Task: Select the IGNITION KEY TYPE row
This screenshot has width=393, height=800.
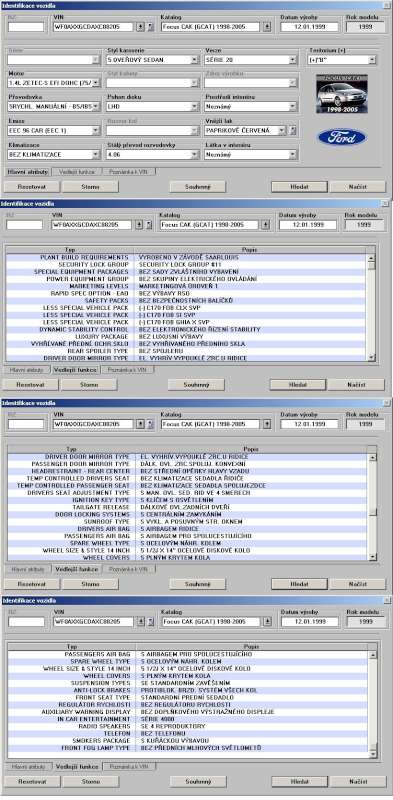Action: pyautogui.click(x=188, y=501)
